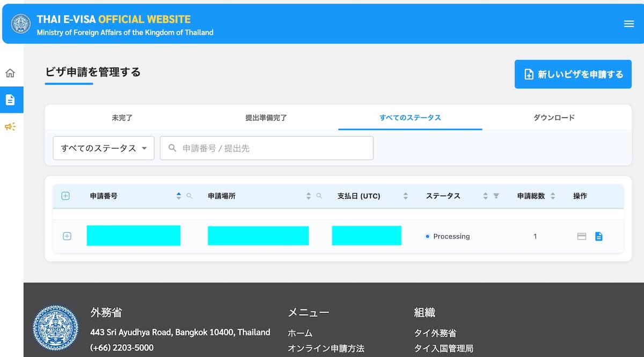The width and height of the screenshot is (644, 357).
Task: Click the 操作 column header
Action: click(580, 196)
